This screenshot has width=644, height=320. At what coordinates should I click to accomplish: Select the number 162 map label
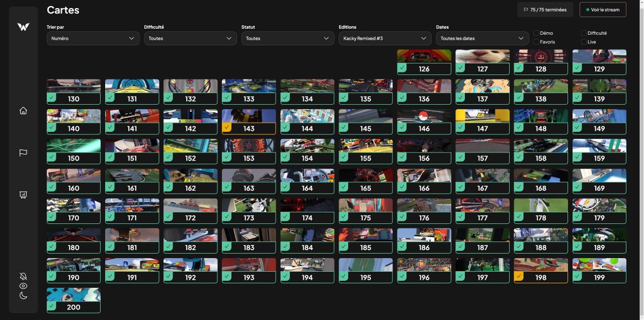coord(191,188)
